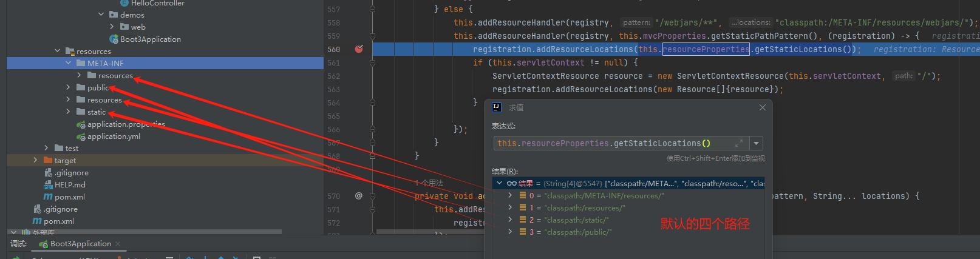Viewport: 980px width, 259px height.
Task: Click Boot3Application Spring class file icon
Action: pos(114,39)
